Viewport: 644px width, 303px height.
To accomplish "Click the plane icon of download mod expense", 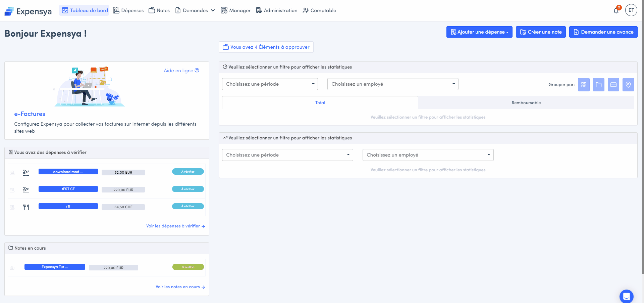I will (x=26, y=172).
